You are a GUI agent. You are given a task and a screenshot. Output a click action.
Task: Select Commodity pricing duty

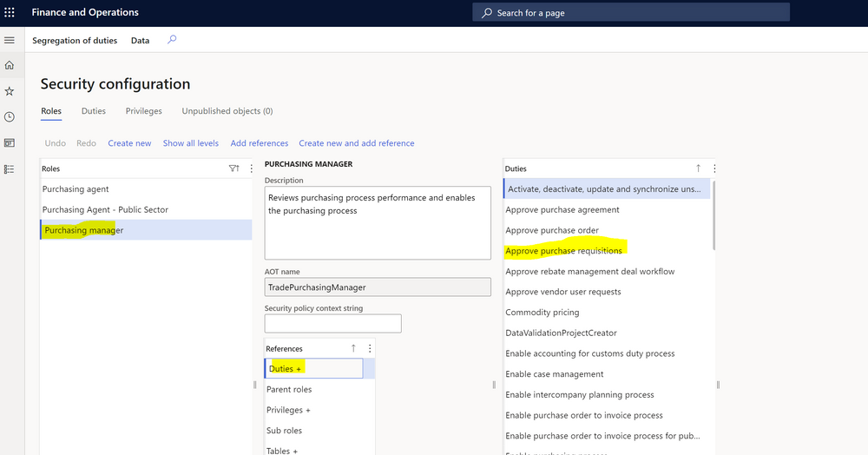coord(607,313)
